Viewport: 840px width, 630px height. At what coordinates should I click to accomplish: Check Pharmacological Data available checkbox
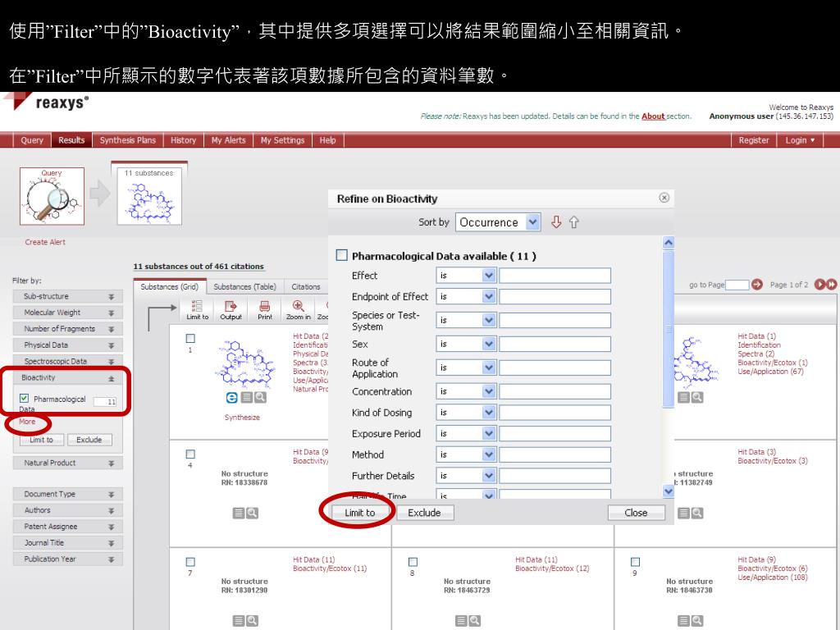(341, 255)
